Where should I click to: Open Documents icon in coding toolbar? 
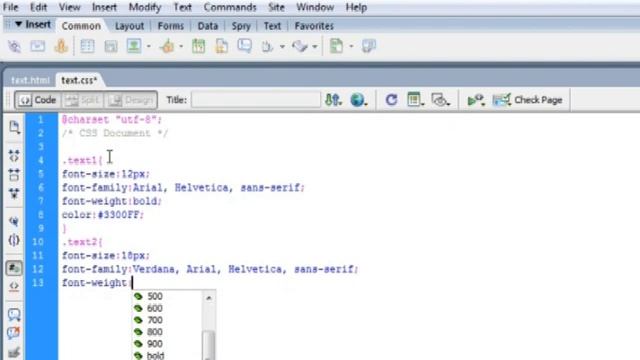(x=14, y=127)
